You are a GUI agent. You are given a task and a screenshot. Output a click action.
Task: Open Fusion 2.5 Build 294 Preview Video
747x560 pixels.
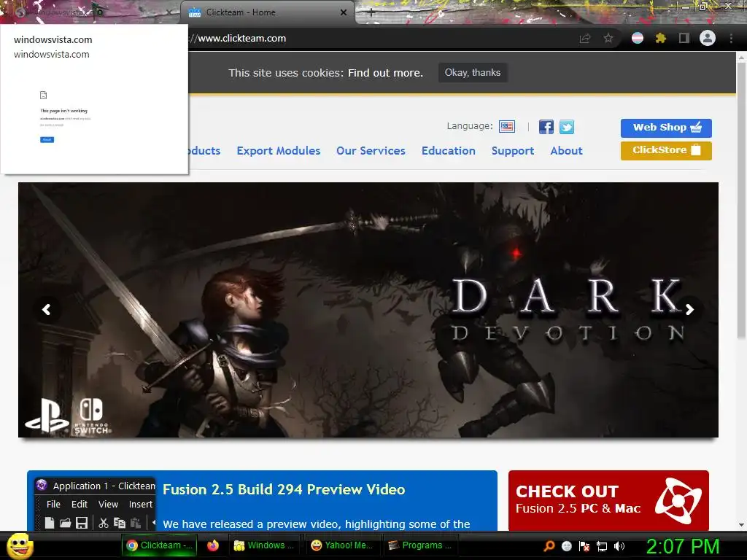(x=284, y=489)
